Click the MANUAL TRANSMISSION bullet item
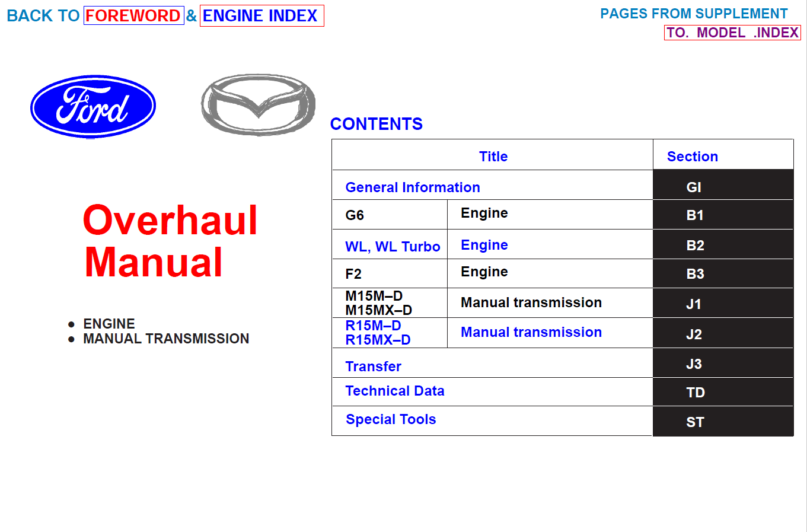Image resolution: width=807 pixels, height=532 pixels. tap(166, 339)
